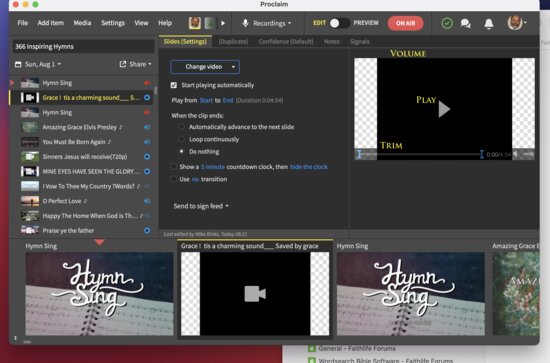Open the Add Item menu
The image size is (550, 363).
[51, 23]
